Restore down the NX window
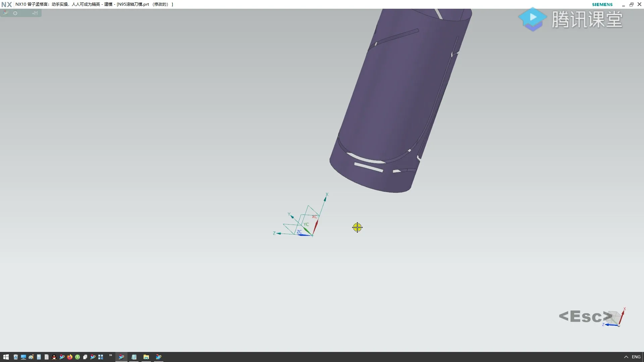Screen dimensions: 644x362 click(x=631, y=4)
